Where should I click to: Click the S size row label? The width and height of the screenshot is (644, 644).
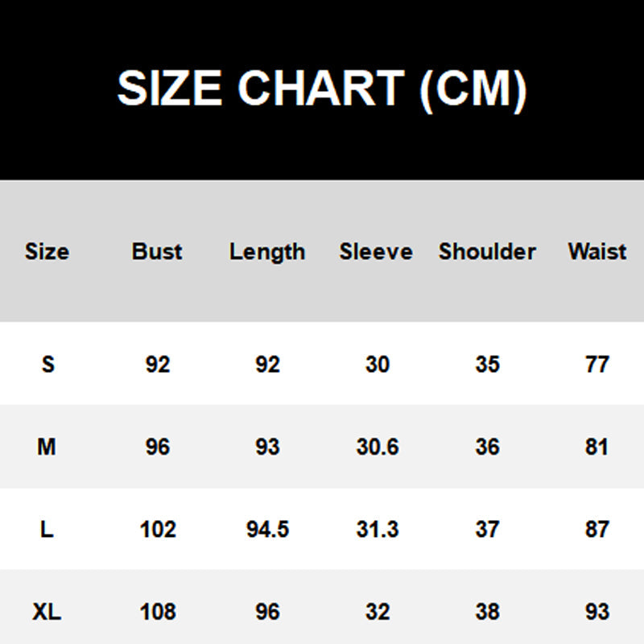click(x=47, y=364)
